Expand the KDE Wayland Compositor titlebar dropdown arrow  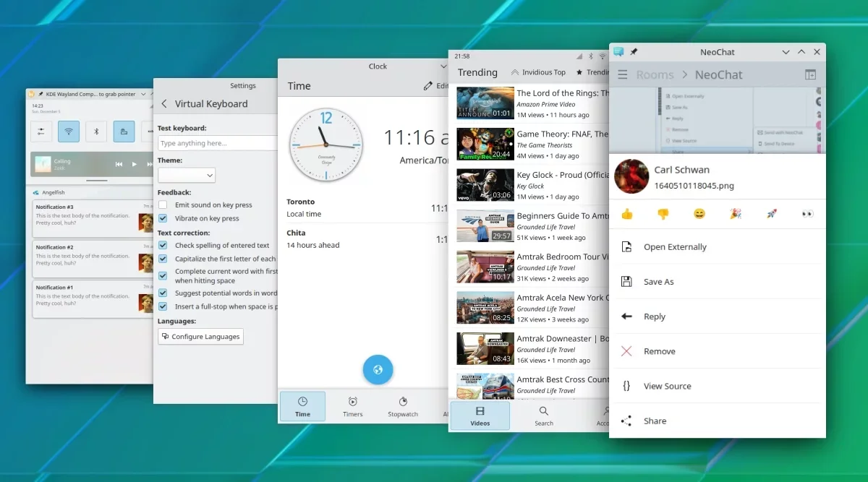(143, 94)
